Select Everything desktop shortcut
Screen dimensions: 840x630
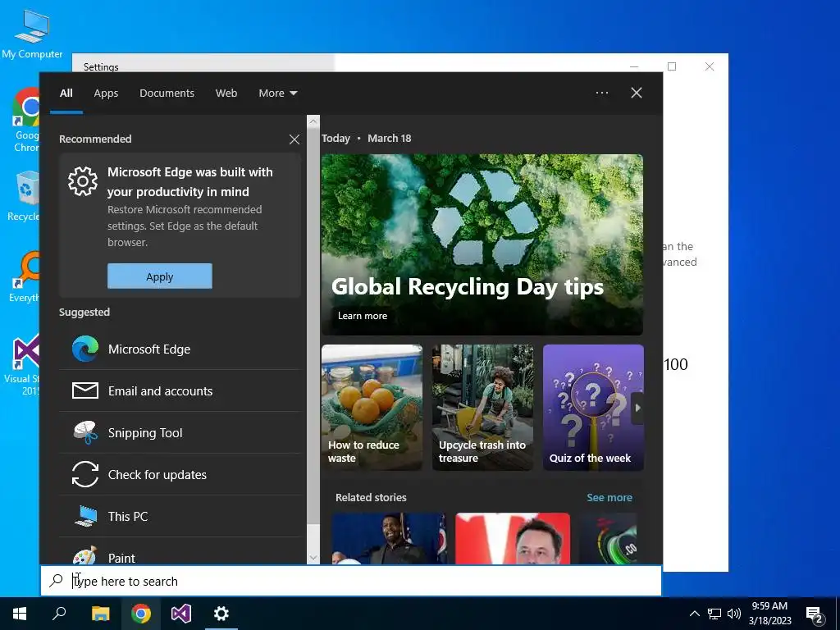tap(24, 277)
